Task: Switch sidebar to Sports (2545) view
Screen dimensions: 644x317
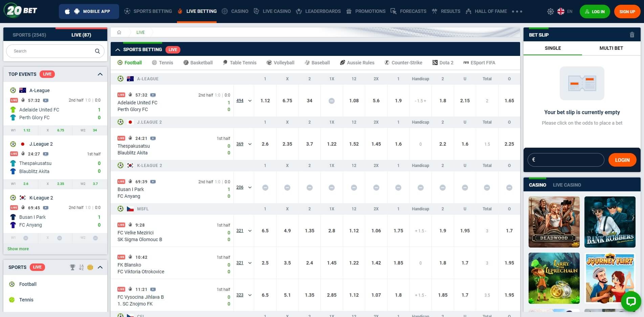Action: click(x=29, y=35)
